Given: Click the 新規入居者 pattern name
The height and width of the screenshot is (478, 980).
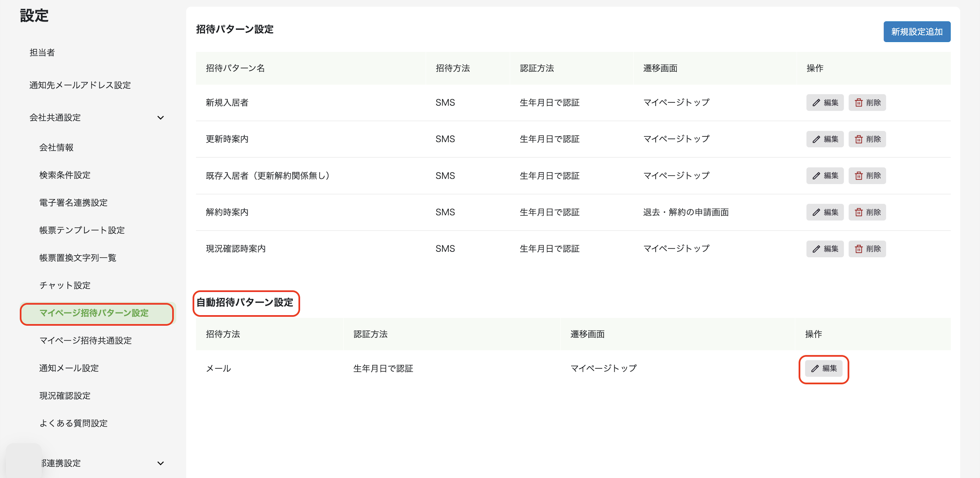Looking at the screenshot, I should point(227,102).
